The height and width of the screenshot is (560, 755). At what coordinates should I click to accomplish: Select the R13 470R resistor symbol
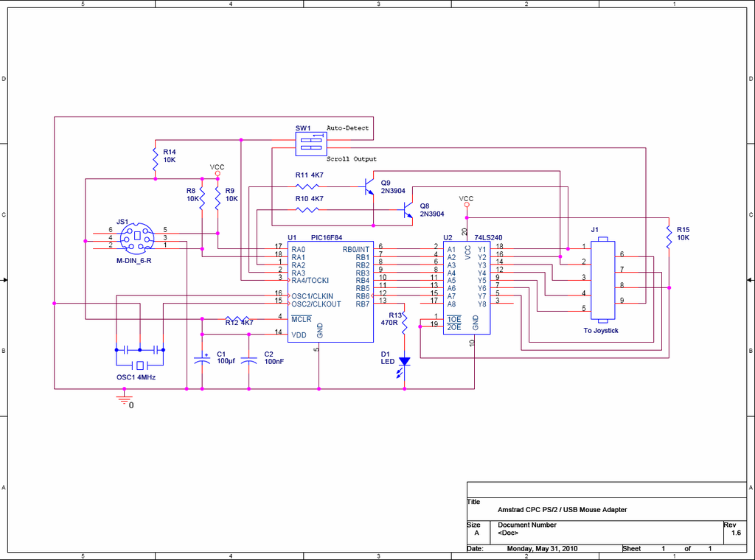tap(405, 323)
